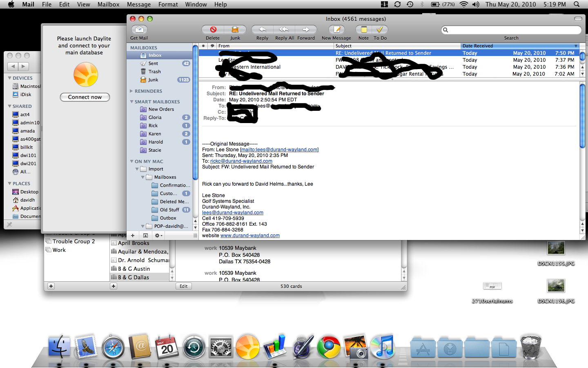Open Spotlight search in the menu bar

click(577, 4)
